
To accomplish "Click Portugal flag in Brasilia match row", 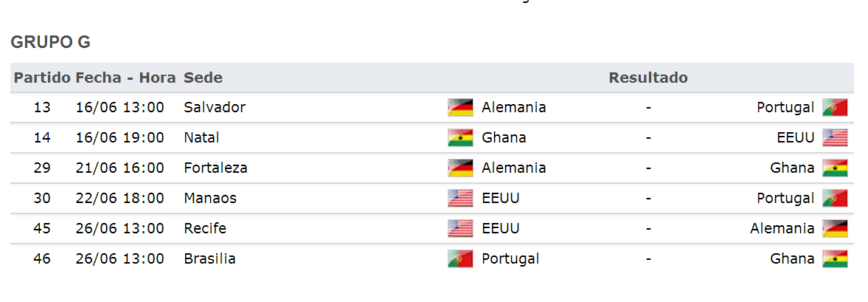I will [460, 258].
